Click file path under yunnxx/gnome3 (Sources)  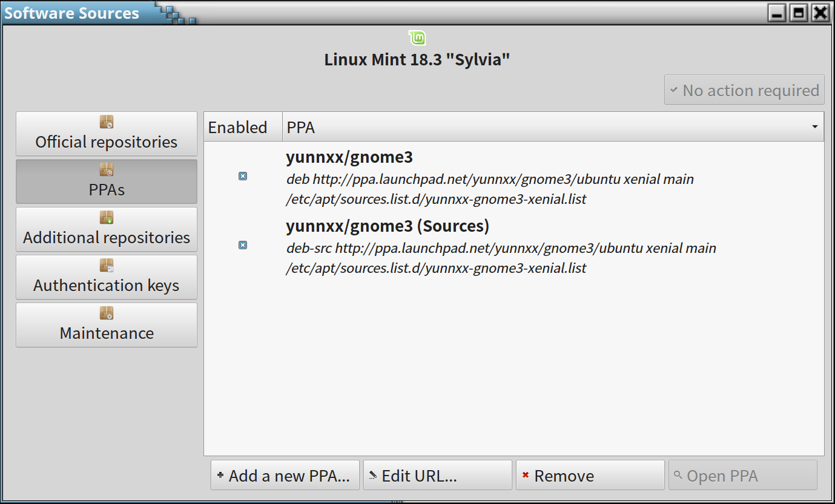(436, 268)
